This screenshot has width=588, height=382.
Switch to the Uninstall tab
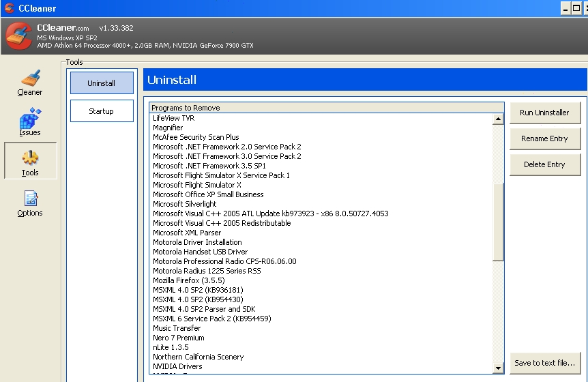[x=102, y=83]
